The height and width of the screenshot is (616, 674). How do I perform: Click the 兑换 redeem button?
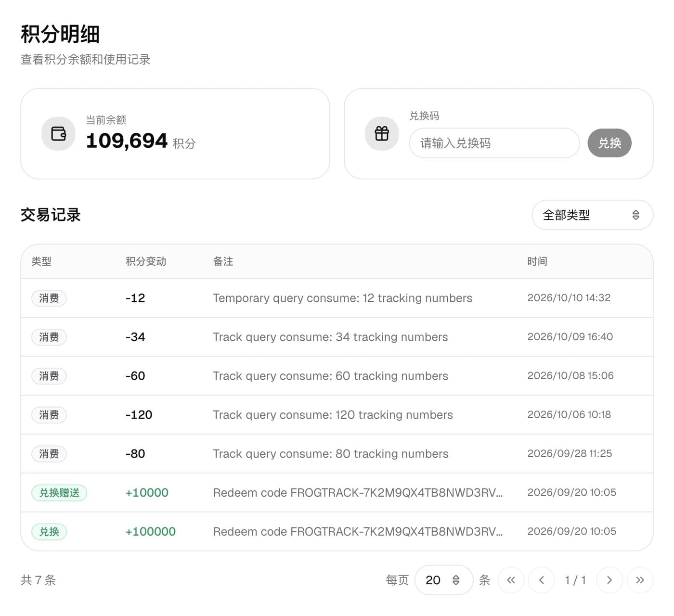609,143
